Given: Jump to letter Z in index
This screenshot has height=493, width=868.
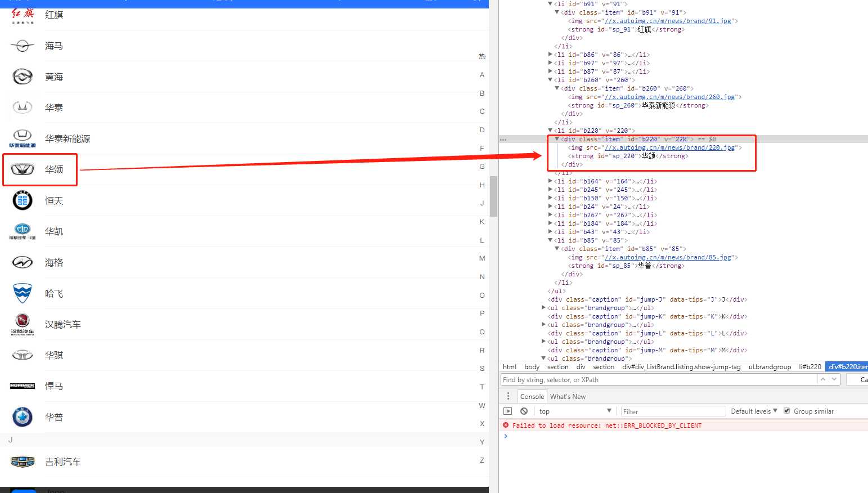Looking at the screenshot, I should click(482, 460).
